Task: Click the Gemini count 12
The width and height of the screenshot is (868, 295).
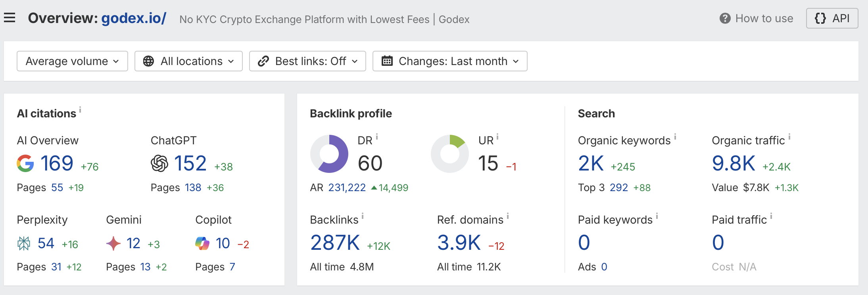Action: pos(133,243)
